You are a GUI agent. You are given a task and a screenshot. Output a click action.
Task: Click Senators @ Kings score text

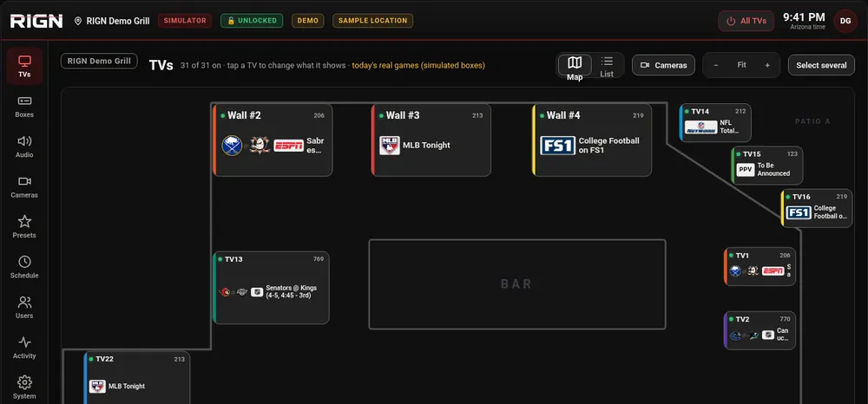pyautogui.click(x=291, y=292)
